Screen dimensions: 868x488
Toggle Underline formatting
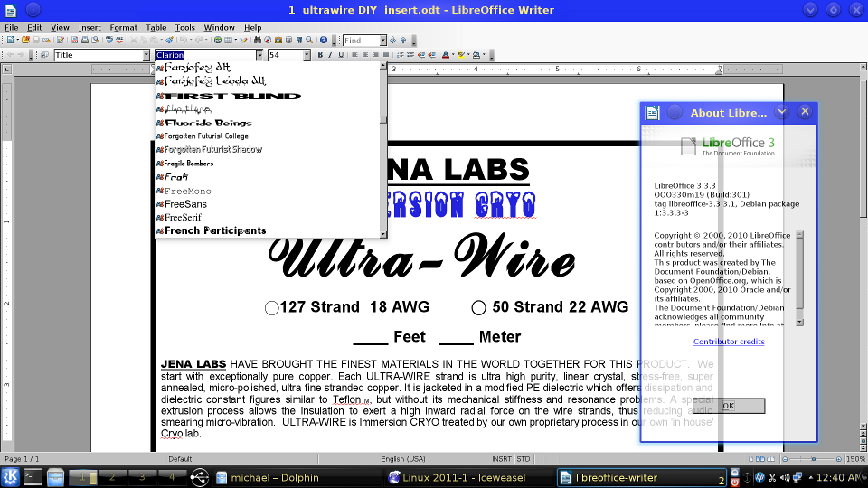(x=341, y=55)
